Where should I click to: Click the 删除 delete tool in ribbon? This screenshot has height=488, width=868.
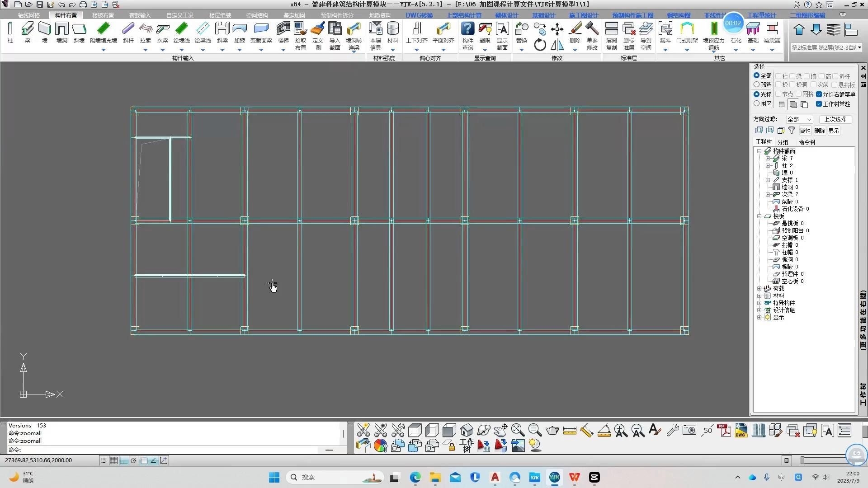tap(575, 33)
